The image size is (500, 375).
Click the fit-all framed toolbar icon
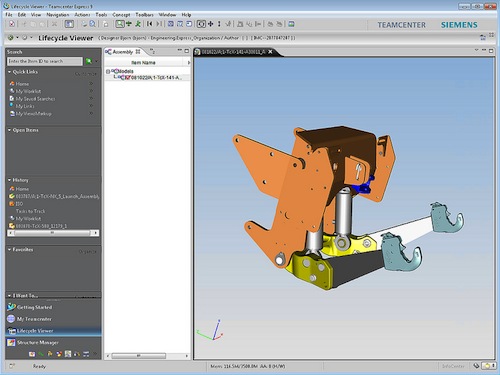201,24
